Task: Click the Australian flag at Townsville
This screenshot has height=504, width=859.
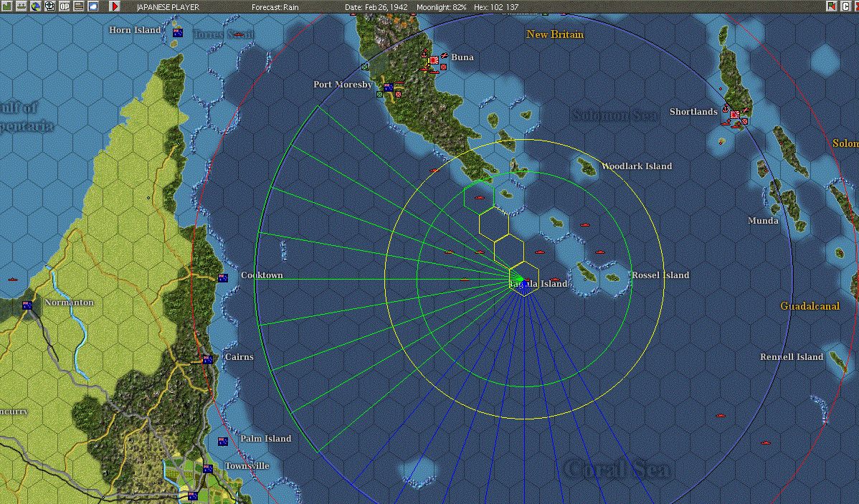Action: click(x=208, y=468)
